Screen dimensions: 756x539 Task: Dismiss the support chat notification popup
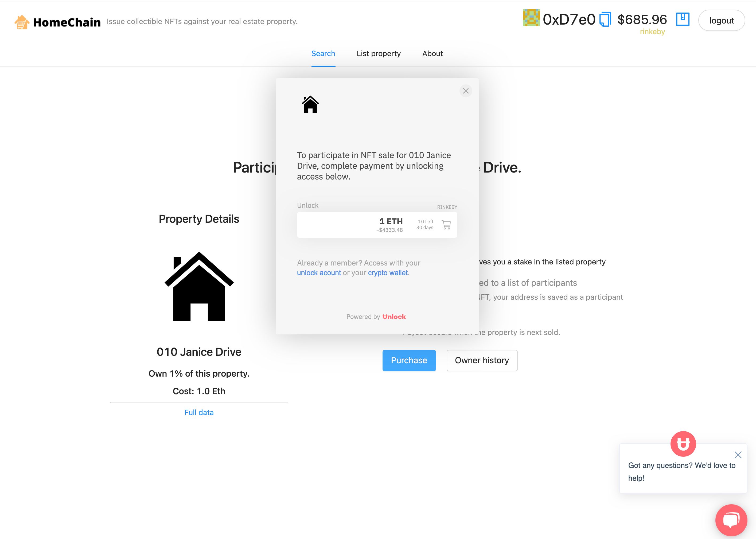click(737, 454)
